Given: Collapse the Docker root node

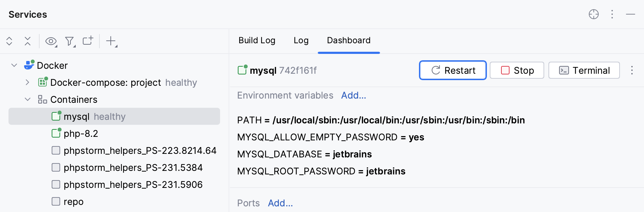Looking at the screenshot, I should pyautogui.click(x=13, y=65).
